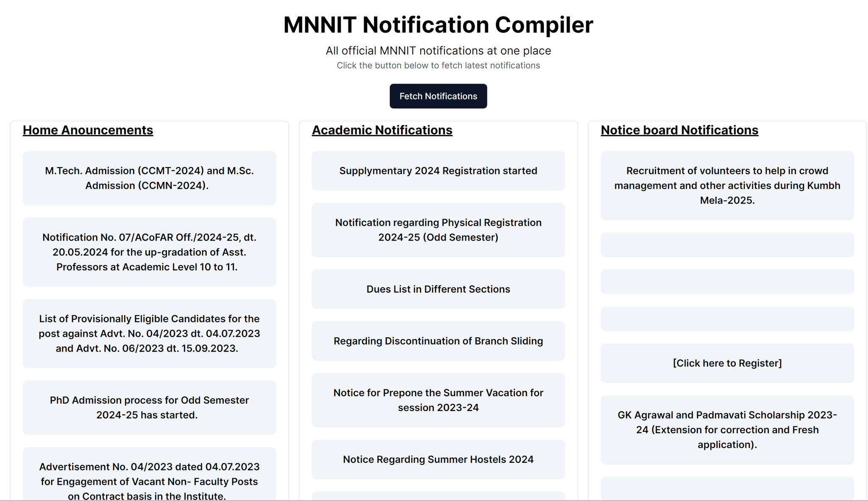Open Supplymentary 2024 Registration started notice
The height and width of the screenshot is (501, 868).
tap(438, 171)
